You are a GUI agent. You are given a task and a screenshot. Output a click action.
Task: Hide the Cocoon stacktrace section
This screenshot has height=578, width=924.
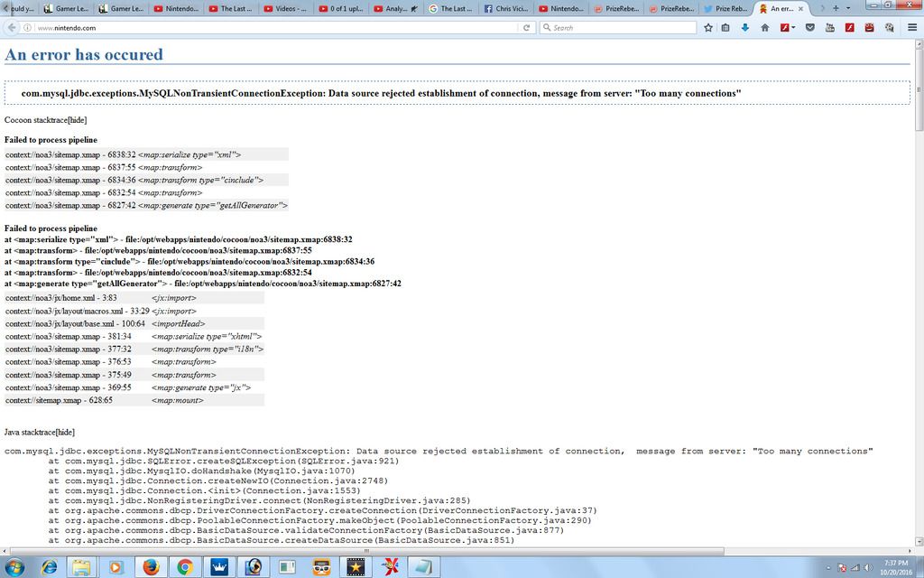78,120
